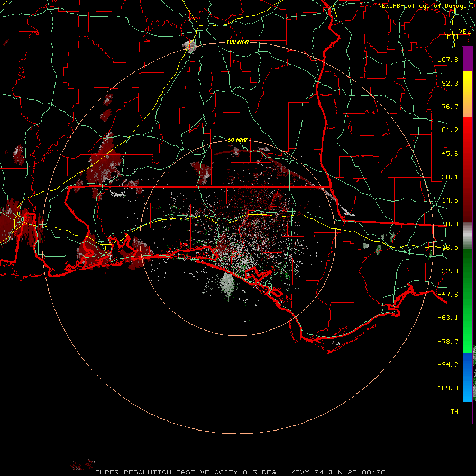Click the -78.7 scale value

[x=448, y=342]
